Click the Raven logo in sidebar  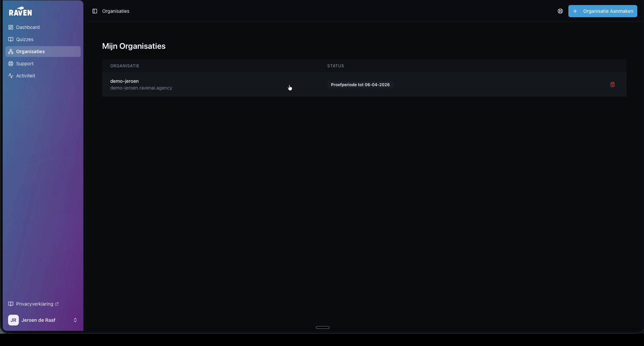coord(21,12)
